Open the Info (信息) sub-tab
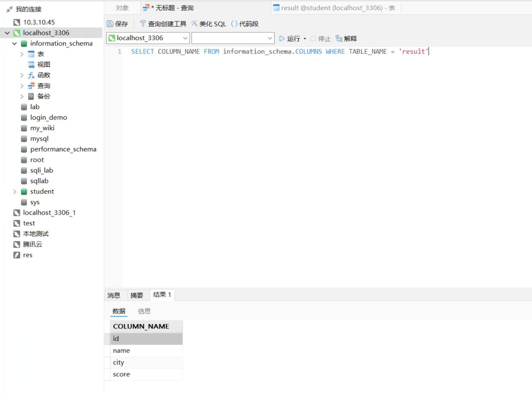 coord(144,311)
